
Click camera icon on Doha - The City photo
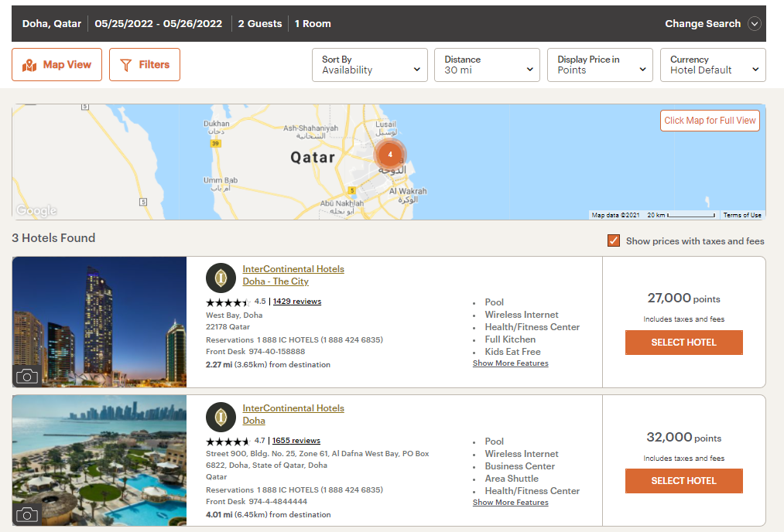(27, 376)
